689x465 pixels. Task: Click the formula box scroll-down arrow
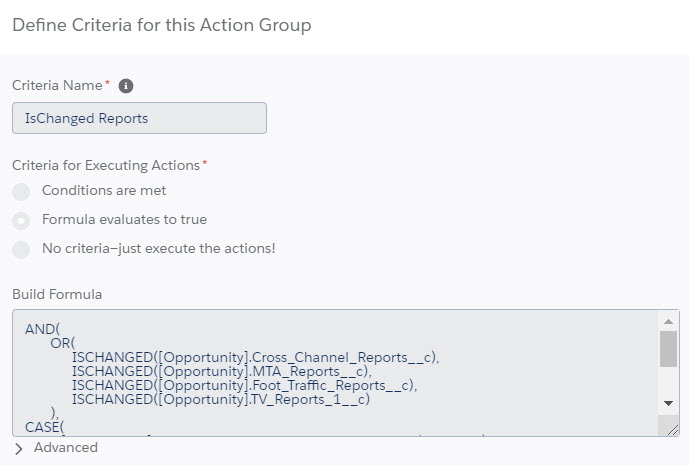668,402
